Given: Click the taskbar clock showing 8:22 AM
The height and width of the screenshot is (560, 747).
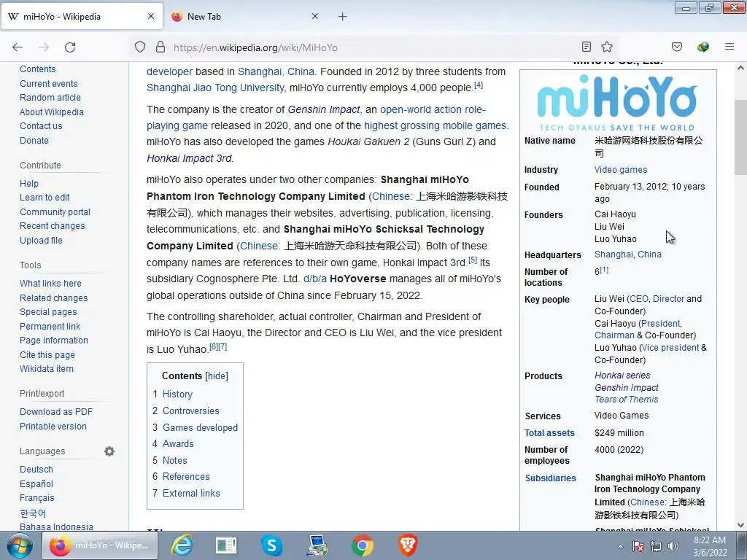Looking at the screenshot, I should click(x=710, y=546).
